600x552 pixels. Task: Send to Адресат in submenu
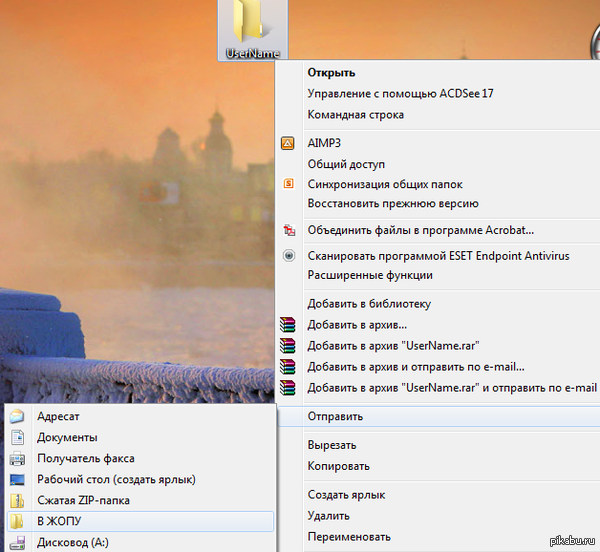point(58,417)
